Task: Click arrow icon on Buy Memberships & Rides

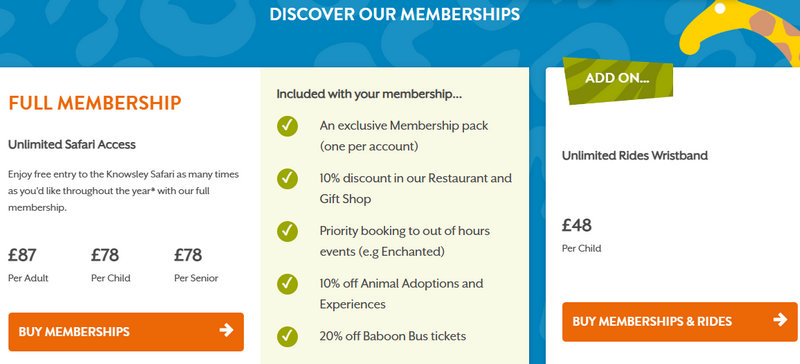Action: (x=780, y=320)
